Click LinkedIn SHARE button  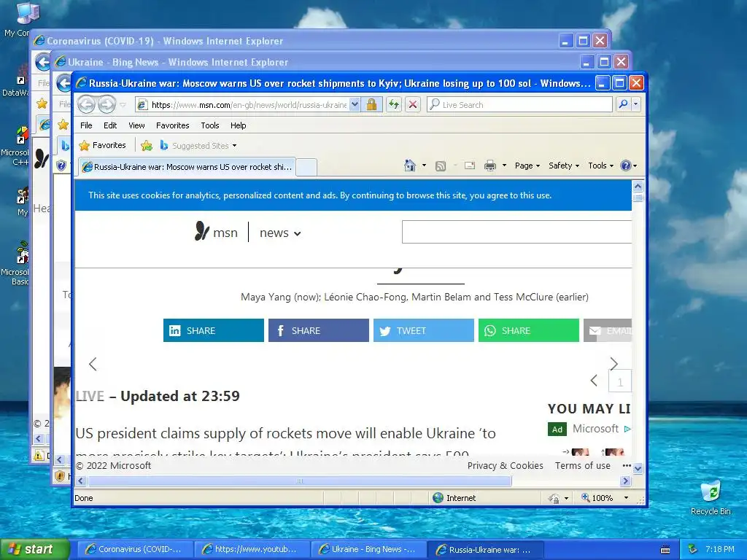214,330
